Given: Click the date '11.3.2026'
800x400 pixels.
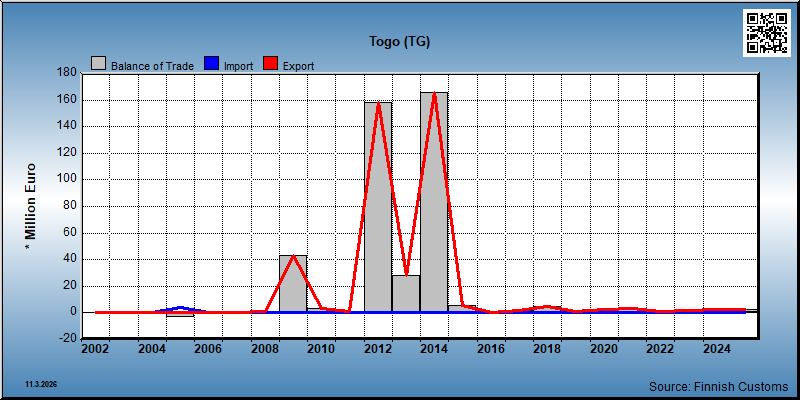Looking at the screenshot, I should tap(41, 384).
